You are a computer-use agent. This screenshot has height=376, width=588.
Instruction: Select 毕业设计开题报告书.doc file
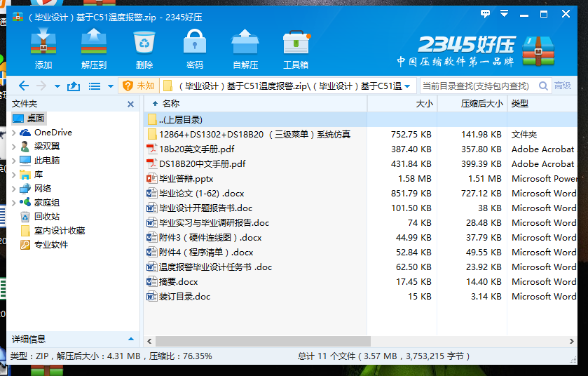(360, 208)
